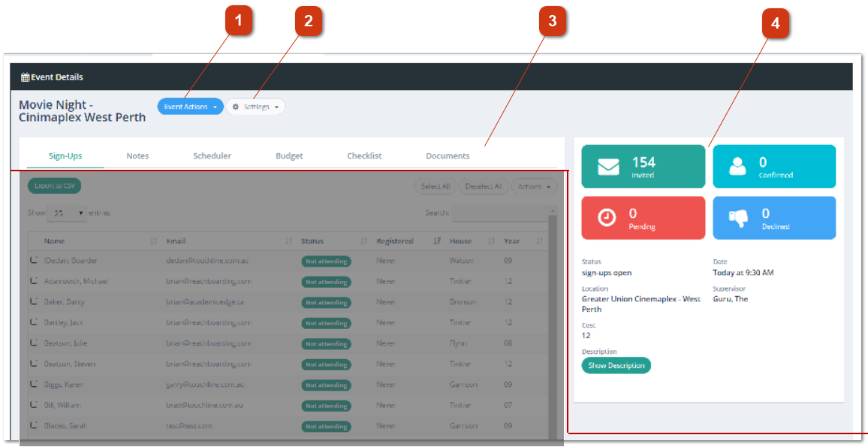
Task: Click the Select All button
Action: pyautogui.click(x=435, y=186)
